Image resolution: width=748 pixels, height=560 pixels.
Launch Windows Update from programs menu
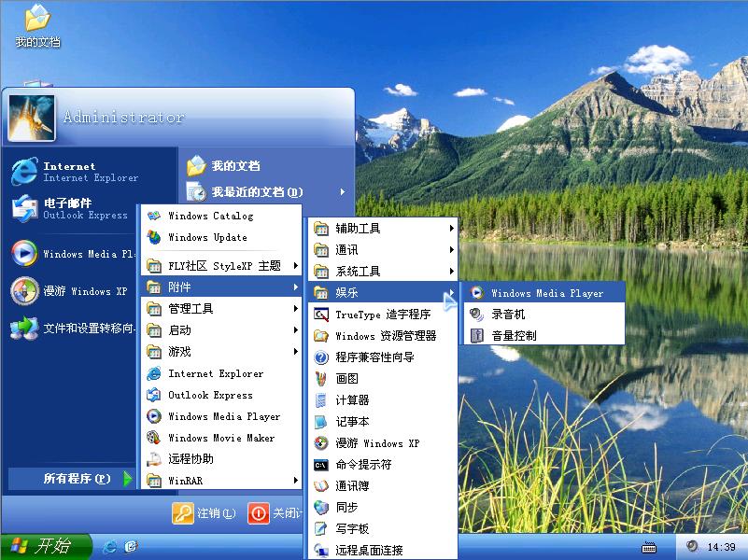(x=221, y=237)
